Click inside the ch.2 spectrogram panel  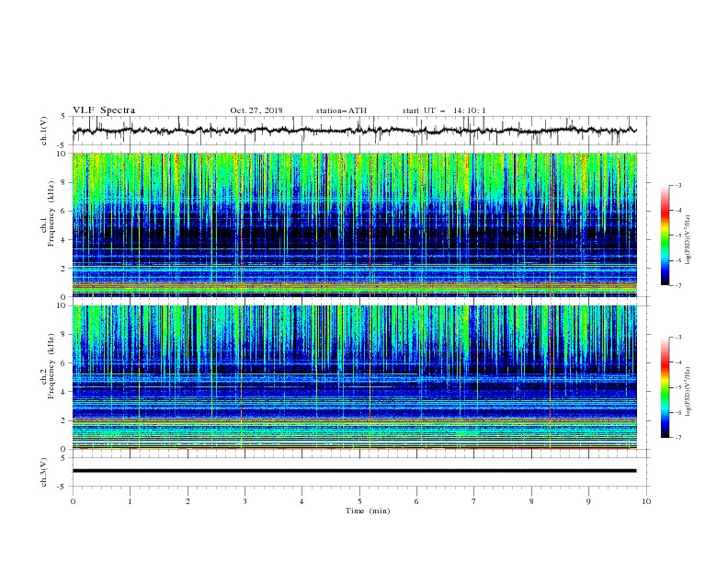click(x=354, y=377)
